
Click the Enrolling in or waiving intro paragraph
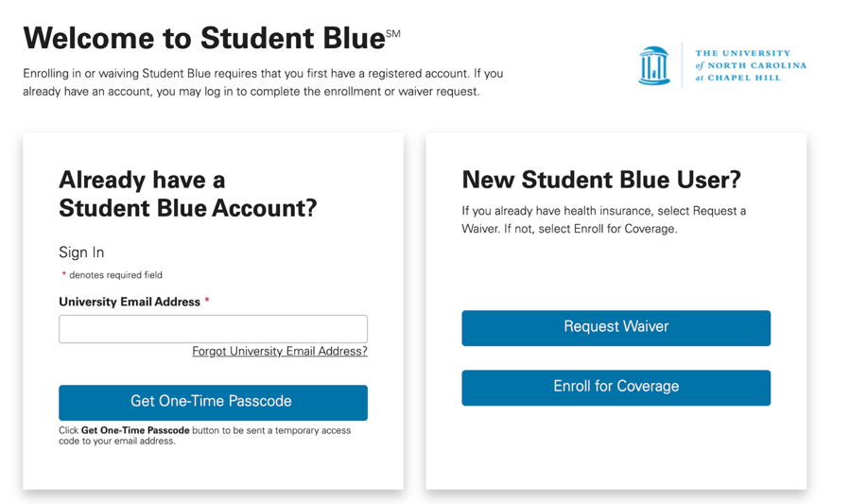tap(263, 82)
